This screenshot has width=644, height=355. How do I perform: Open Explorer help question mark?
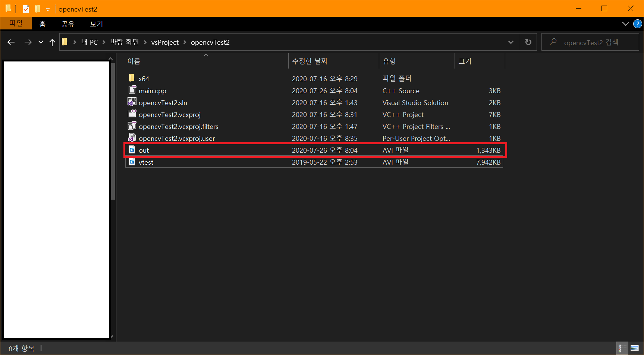[x=637, y=24]
